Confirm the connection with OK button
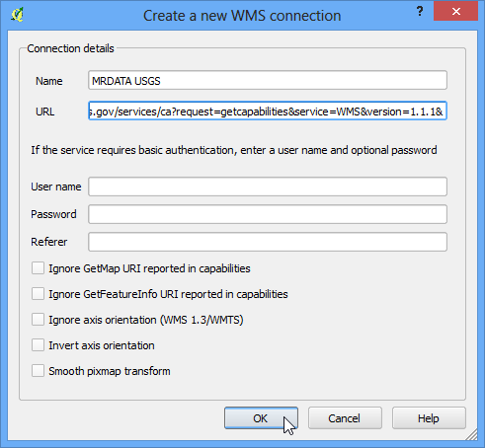This screenshot has height=448, width=485. pos(261,418)
